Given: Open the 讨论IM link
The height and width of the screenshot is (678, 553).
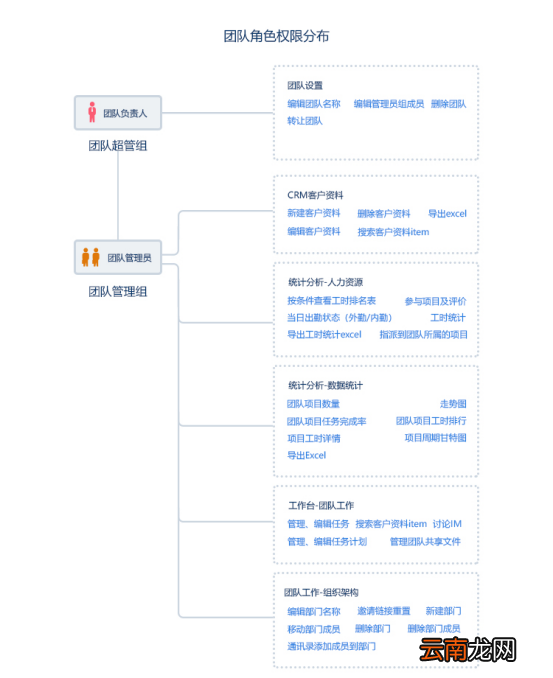Looking at the screenshot, I should click(x=447, y=524).
